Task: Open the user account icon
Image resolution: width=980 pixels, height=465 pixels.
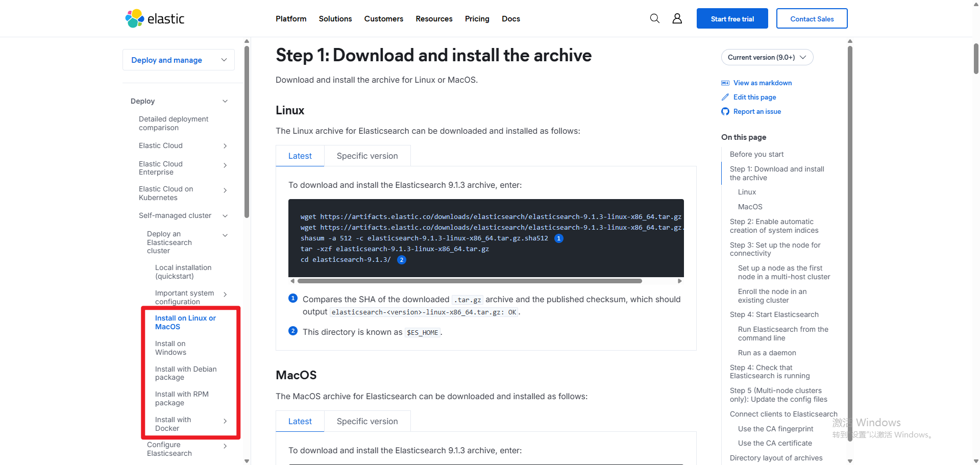Action: pos(677,18)
